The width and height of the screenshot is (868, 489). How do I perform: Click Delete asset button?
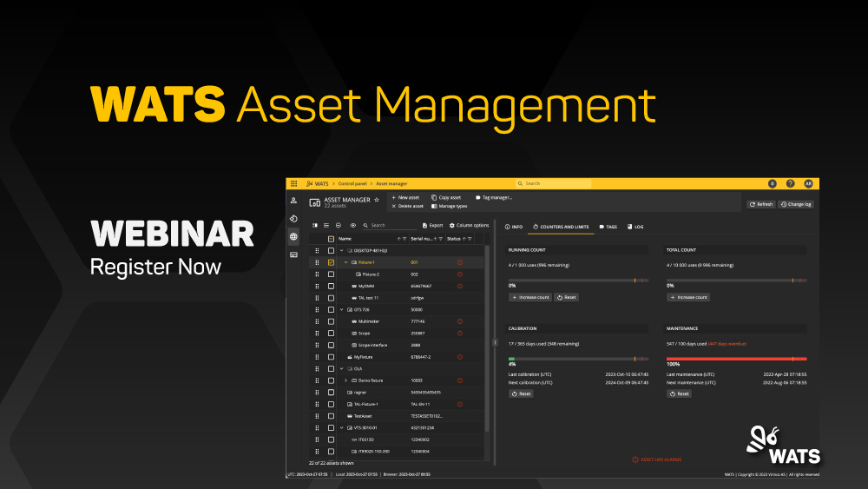coord(407,206)
